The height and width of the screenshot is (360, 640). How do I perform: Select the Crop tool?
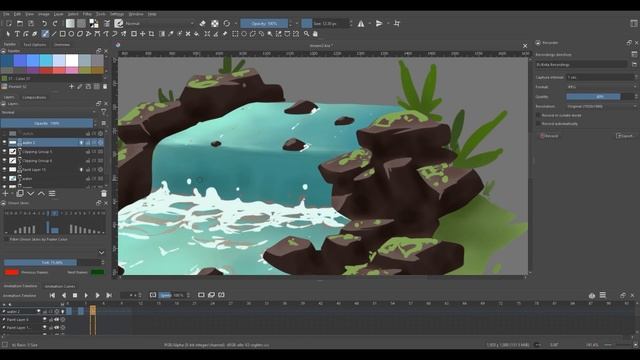(151, 34)
